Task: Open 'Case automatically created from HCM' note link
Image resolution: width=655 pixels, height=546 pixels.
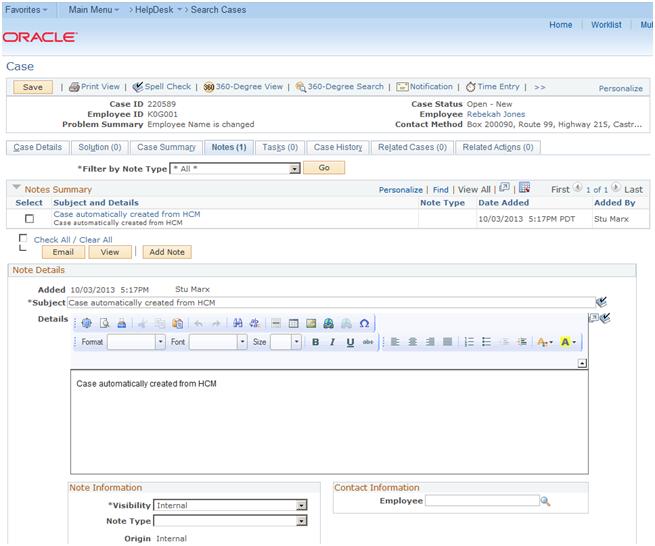Action: 127,214
